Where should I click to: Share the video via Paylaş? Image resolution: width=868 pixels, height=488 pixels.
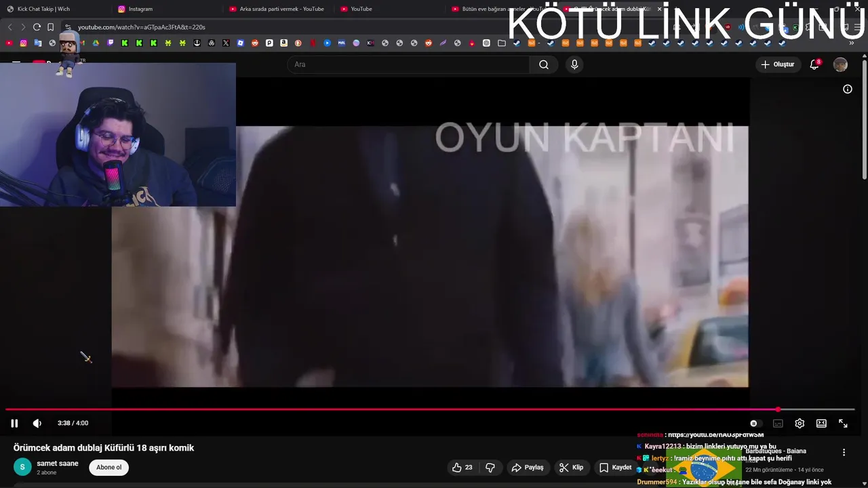528,467
